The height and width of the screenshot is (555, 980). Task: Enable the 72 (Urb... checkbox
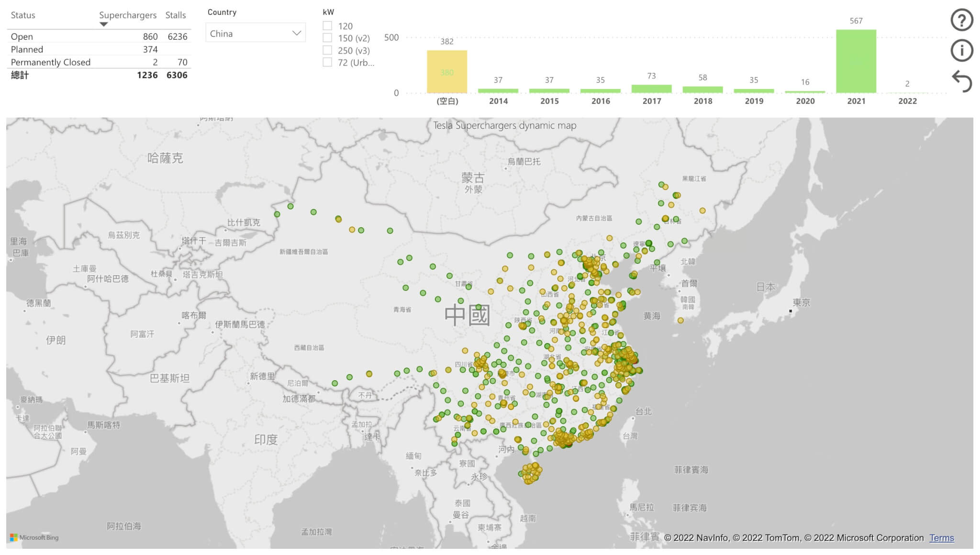327,62
